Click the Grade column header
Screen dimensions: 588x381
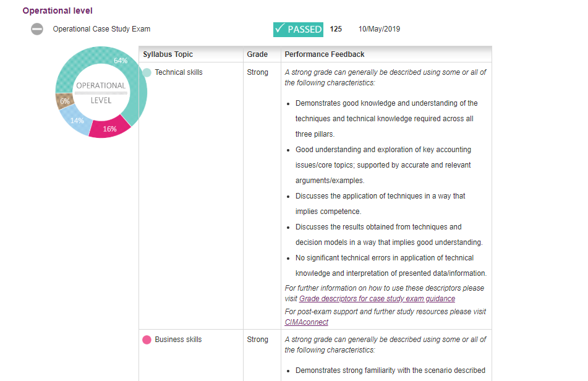click(257, 54)
